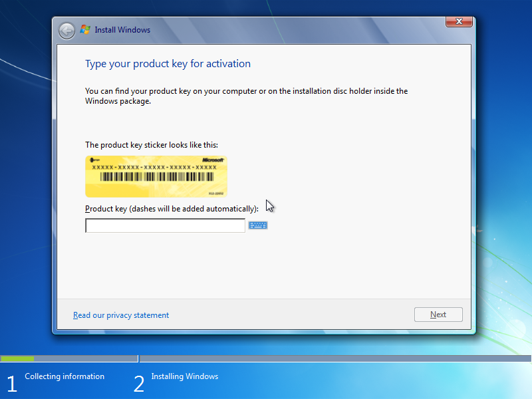Click the back navigation arrow circle
532x399 pixels.
pyautogui.click(x=66, y=30)
